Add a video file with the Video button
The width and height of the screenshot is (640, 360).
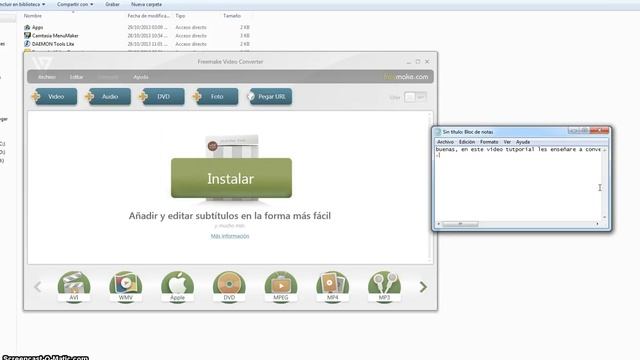(54, 97)
